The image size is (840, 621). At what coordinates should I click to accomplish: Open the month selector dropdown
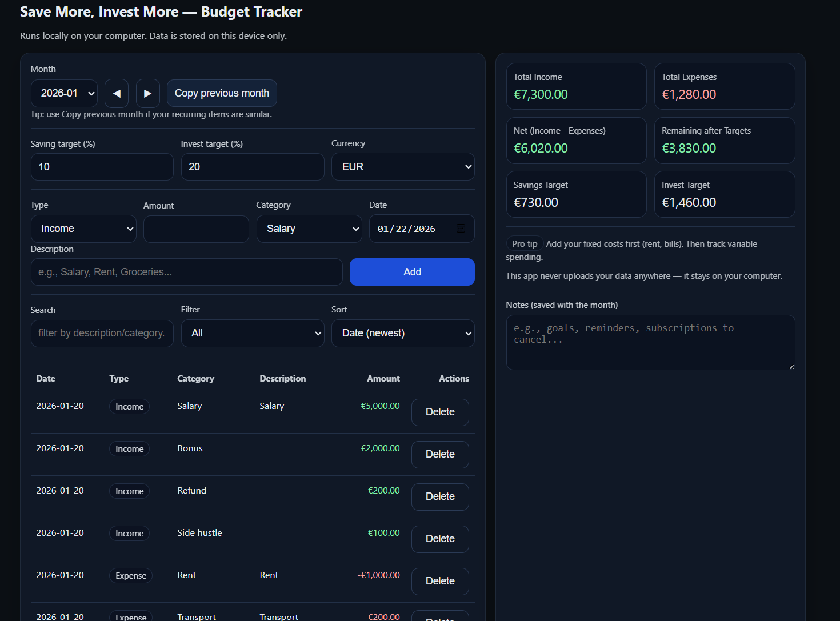(63, 93)
